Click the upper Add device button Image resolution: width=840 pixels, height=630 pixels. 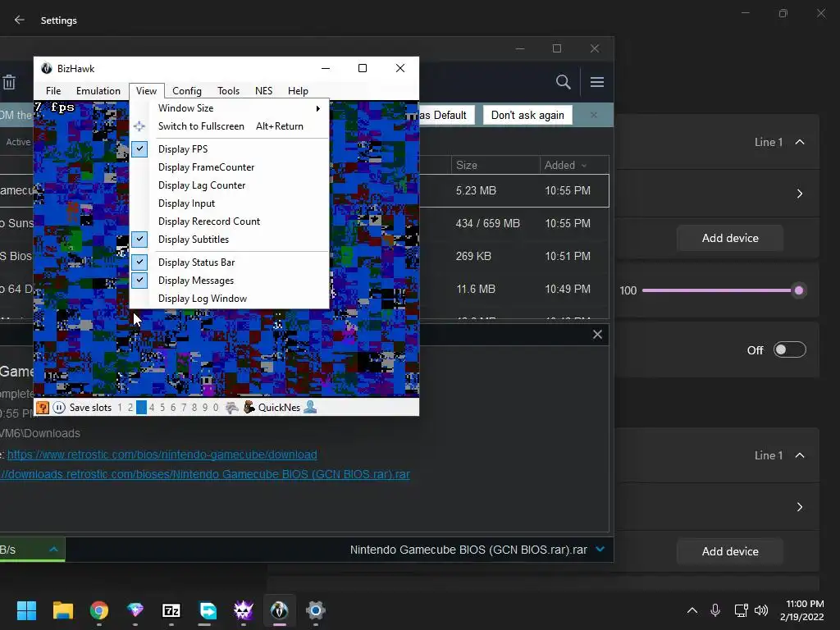pos(730,238)
